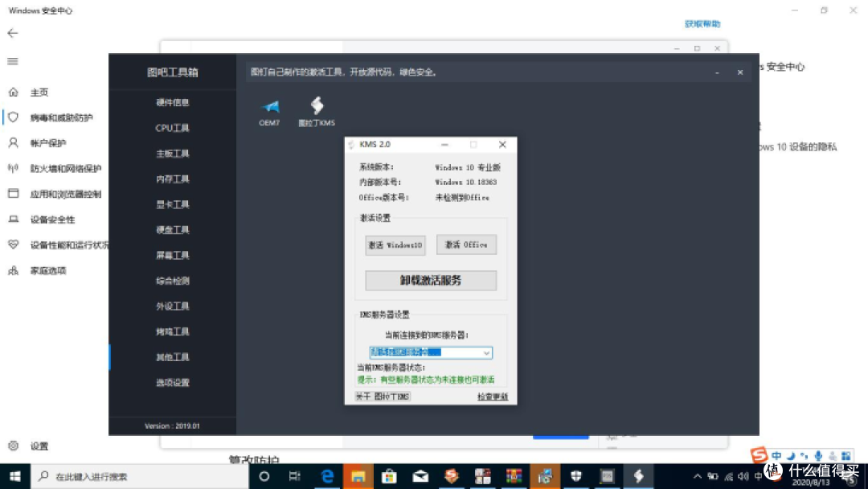Viewport: 868px width, 489px height.
Task: Click Sogou S logo in IME bar
Action: tap(759, 455)
